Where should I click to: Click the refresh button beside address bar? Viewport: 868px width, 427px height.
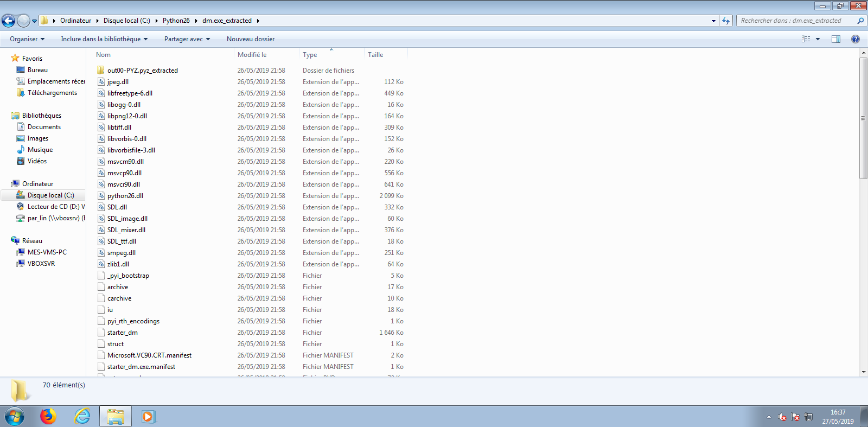[x=726, y=21]
